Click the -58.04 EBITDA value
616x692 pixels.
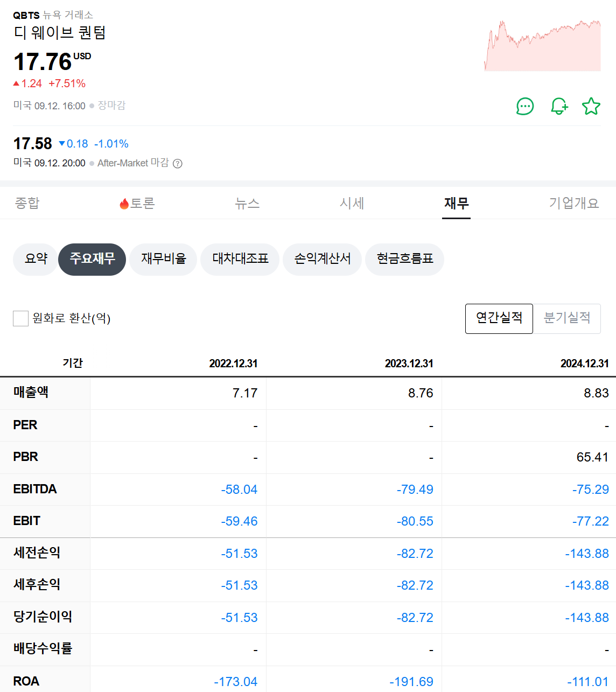click(x=239, y=490)
